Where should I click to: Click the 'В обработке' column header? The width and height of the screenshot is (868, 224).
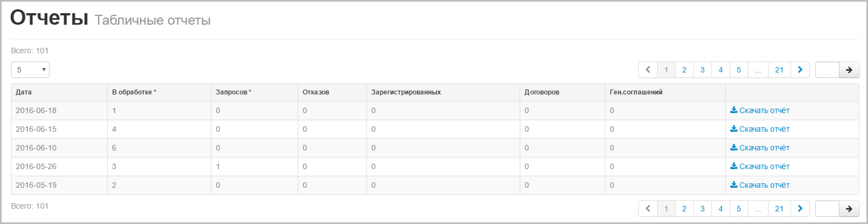coord(133,92)
